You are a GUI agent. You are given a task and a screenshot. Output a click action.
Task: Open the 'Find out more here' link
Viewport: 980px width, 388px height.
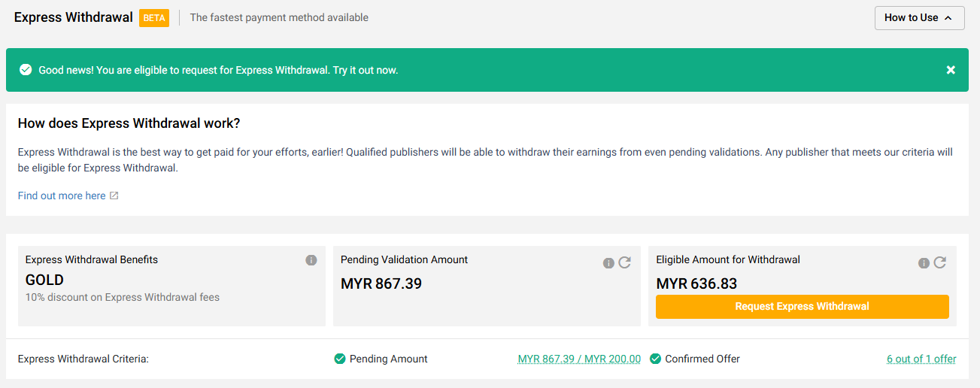click(x=62, y=196)
